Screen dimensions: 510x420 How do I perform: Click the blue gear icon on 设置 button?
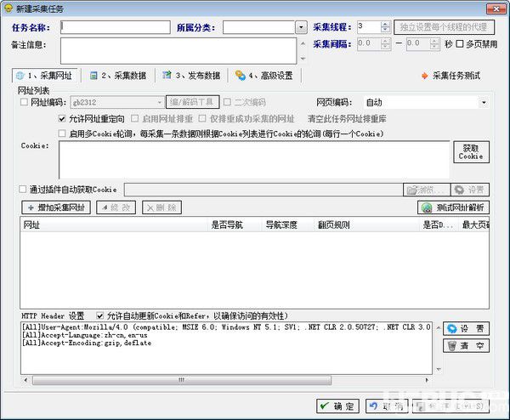pos(452,328)
